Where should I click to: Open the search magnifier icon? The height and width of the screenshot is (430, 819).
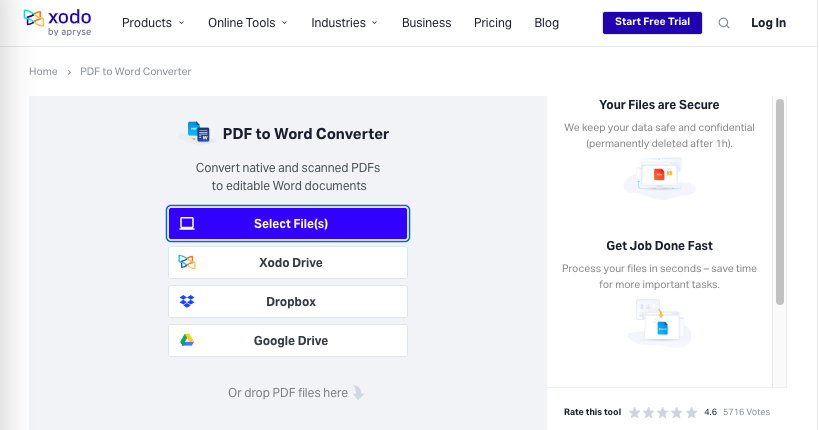click(723, 23)
